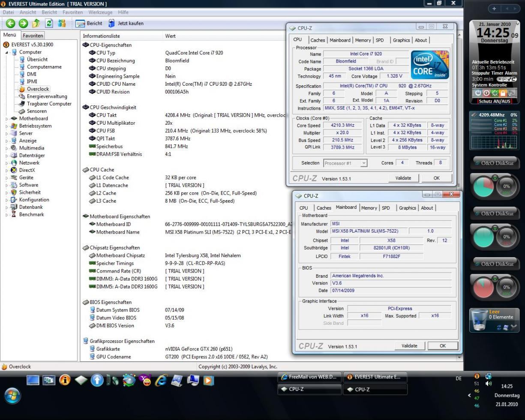
Task: Click the green Back arrow in EVEREST toolbar
Action: 10,24
